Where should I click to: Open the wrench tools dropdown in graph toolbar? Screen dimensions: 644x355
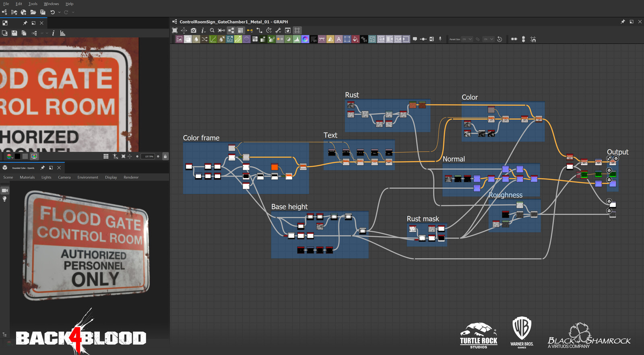click(x=278, y=30)
